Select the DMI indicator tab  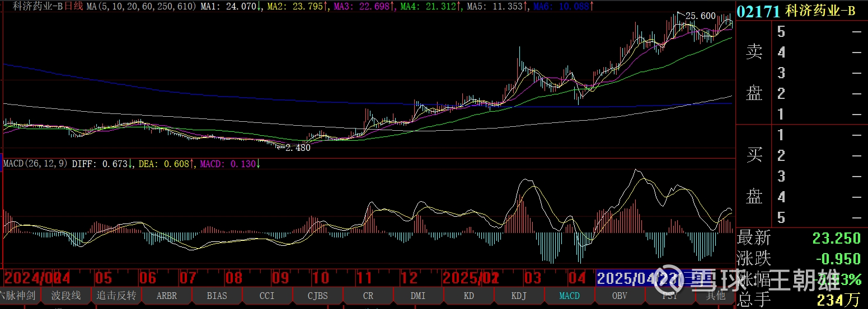coord(418,296)
